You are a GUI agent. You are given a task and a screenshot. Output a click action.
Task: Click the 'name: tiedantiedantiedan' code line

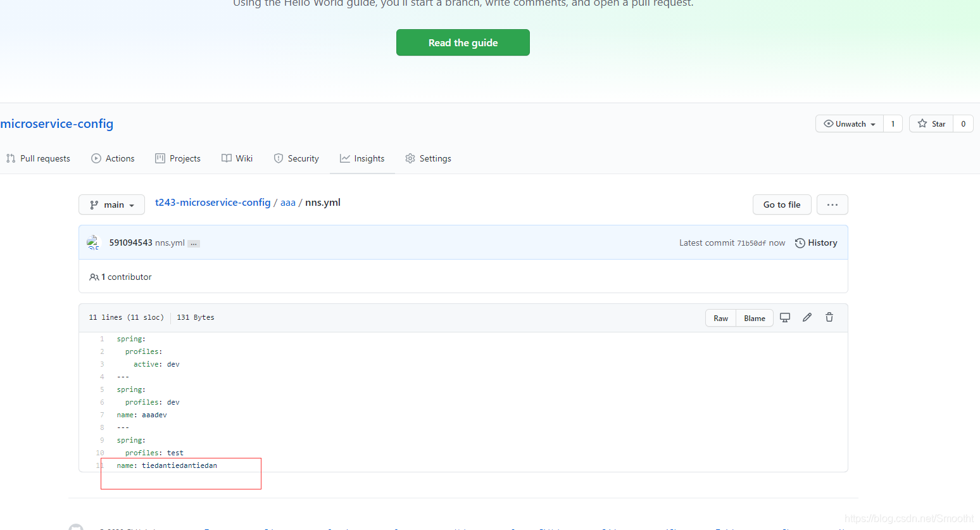point(167,465)
